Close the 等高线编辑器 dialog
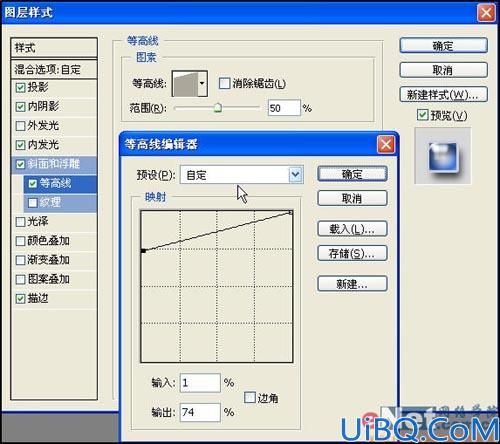This screenshot has width=500, height=444. click(x=386, y=145)
